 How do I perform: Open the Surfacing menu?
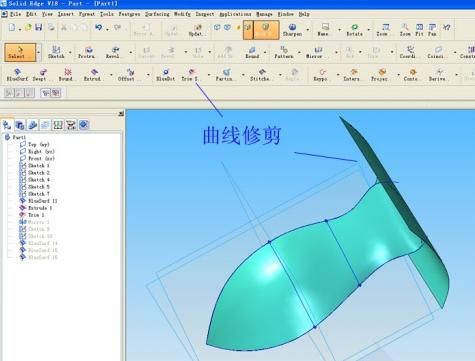click(x=157, y=14)
